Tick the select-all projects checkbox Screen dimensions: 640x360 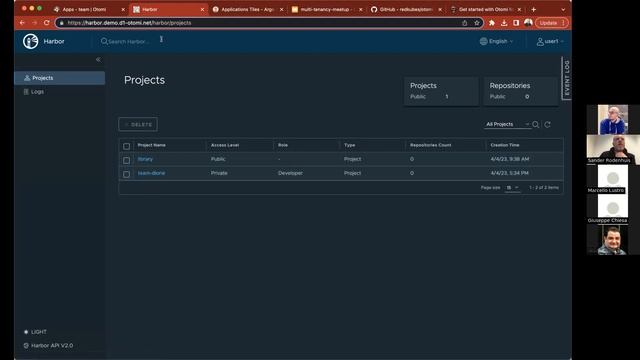point(127,146)
